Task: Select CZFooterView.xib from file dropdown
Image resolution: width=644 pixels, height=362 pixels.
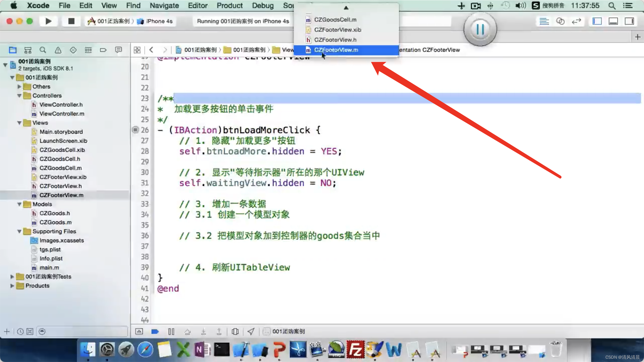Action: [x=337, y=29]
